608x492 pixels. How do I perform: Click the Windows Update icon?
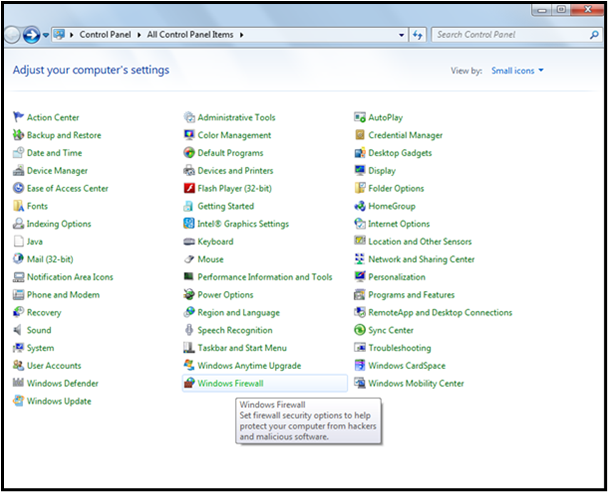(x=18, y=401)
